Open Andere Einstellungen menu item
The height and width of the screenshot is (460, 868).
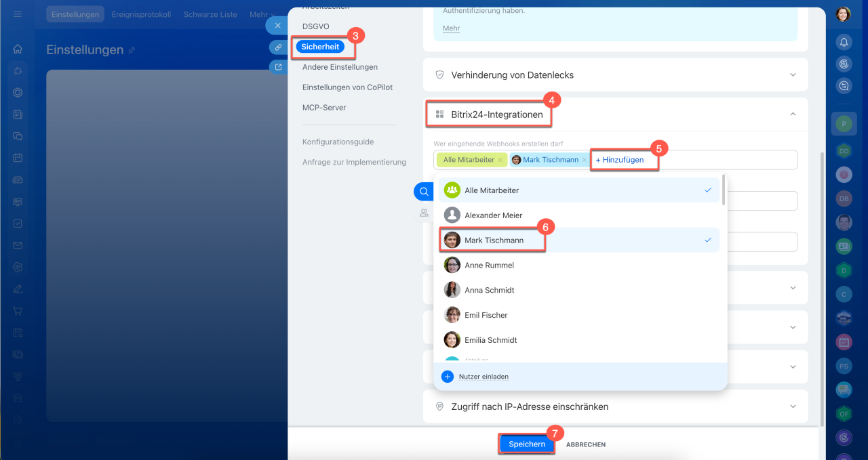coord(340,67)
